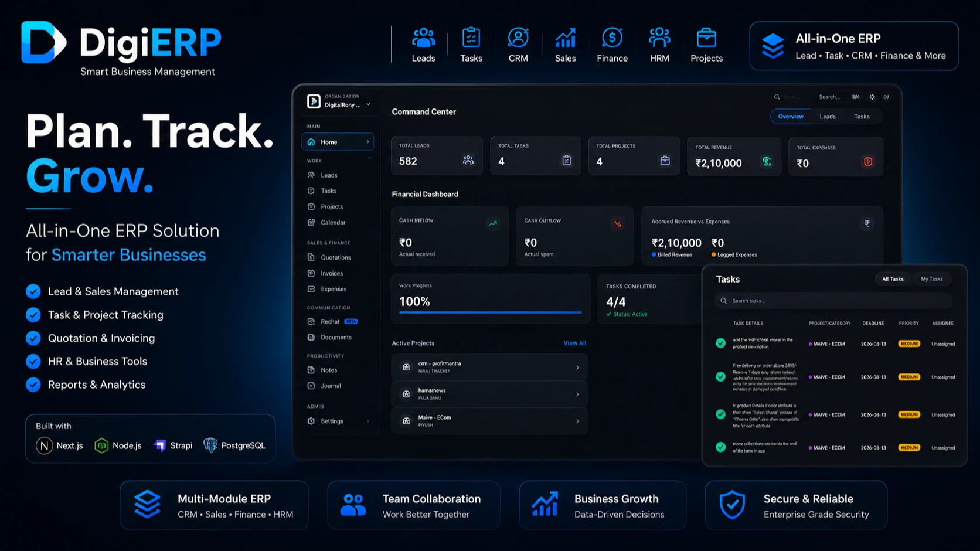The height and width of the screenshot is (551, 980).
Task: Click the DigiERP logo mark
Action: point(43,42)
